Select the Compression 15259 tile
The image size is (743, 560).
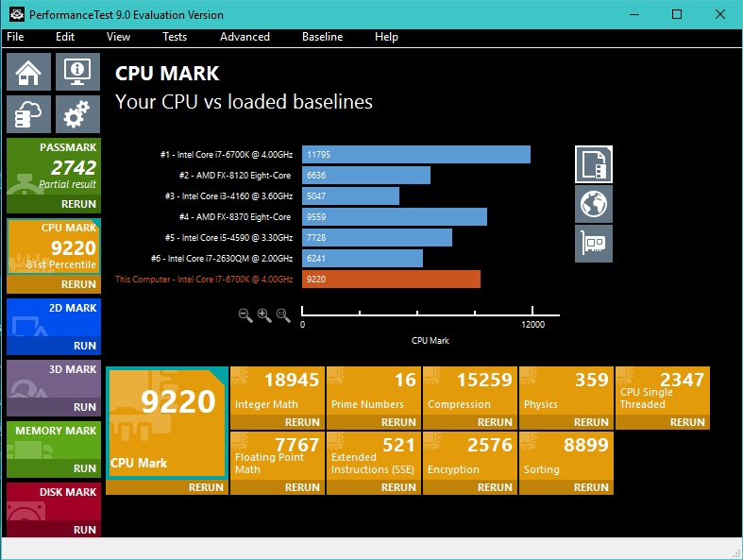pos(470,391)
